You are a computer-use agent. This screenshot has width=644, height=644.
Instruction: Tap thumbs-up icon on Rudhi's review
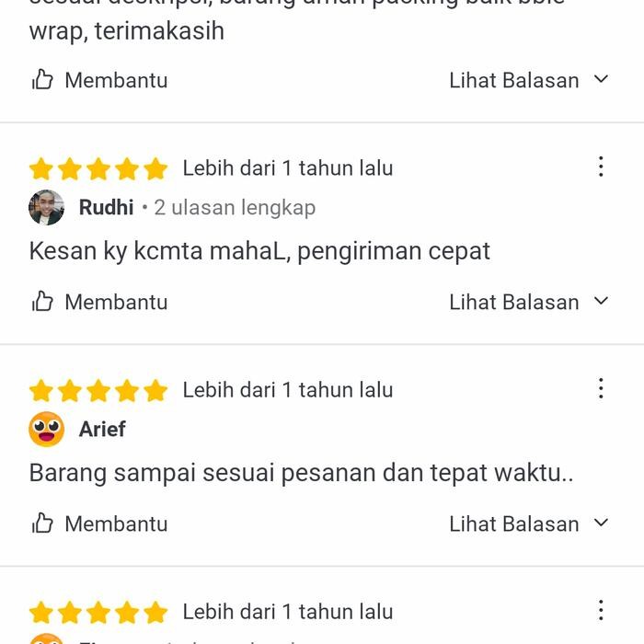click(x=42, y=301)
